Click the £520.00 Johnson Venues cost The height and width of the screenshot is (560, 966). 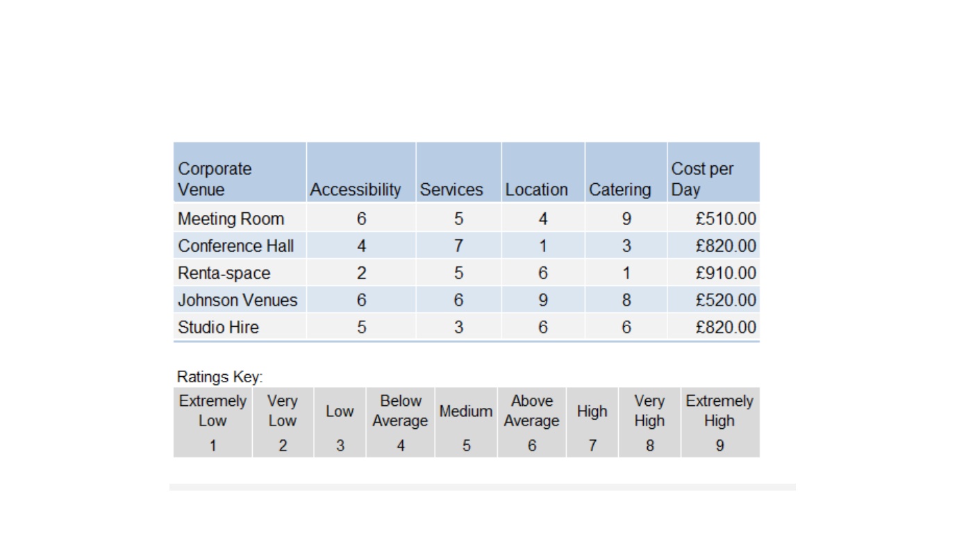click(726, 300)
